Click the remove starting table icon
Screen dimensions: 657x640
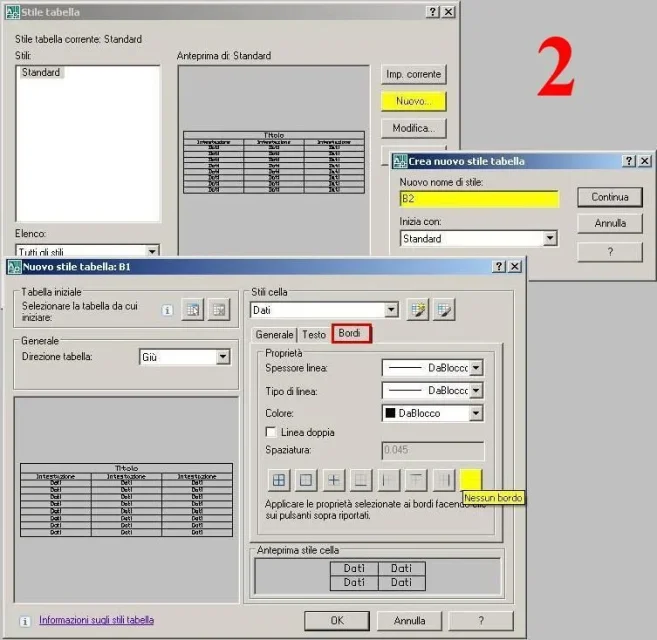tap(218, 310)
